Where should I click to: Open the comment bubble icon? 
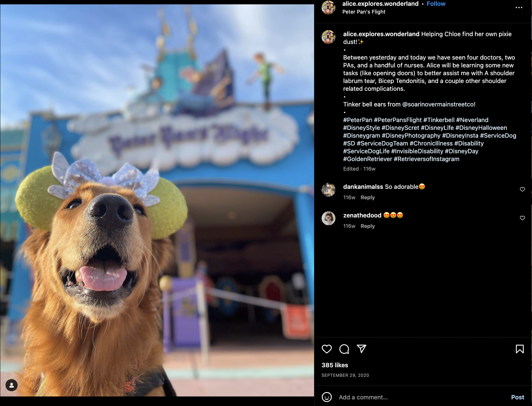point(344,349)
